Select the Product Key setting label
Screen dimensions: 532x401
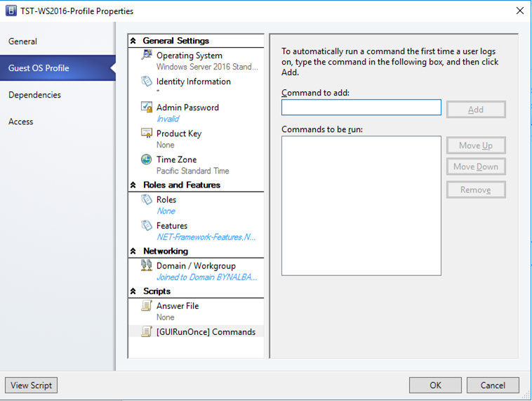179,133
